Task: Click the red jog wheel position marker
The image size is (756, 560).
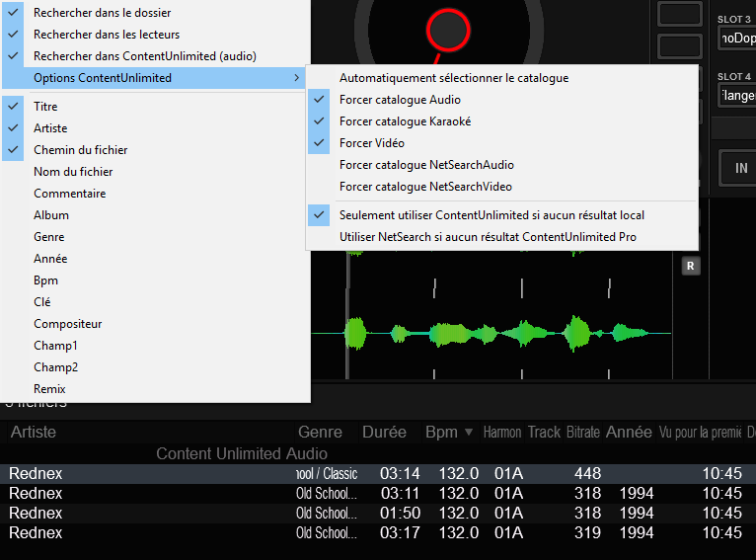Action: (x=448, y=30)
